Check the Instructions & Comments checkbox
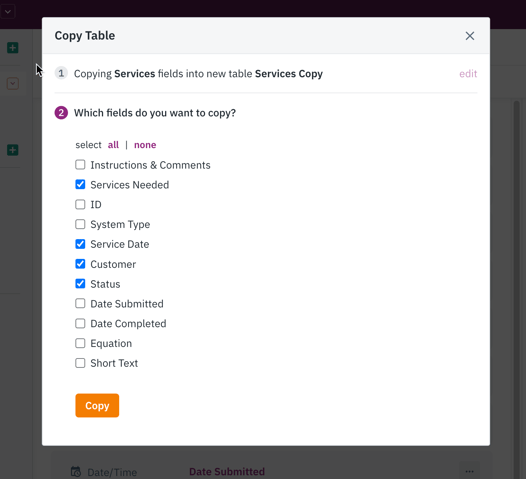 (x=80, y=165)
